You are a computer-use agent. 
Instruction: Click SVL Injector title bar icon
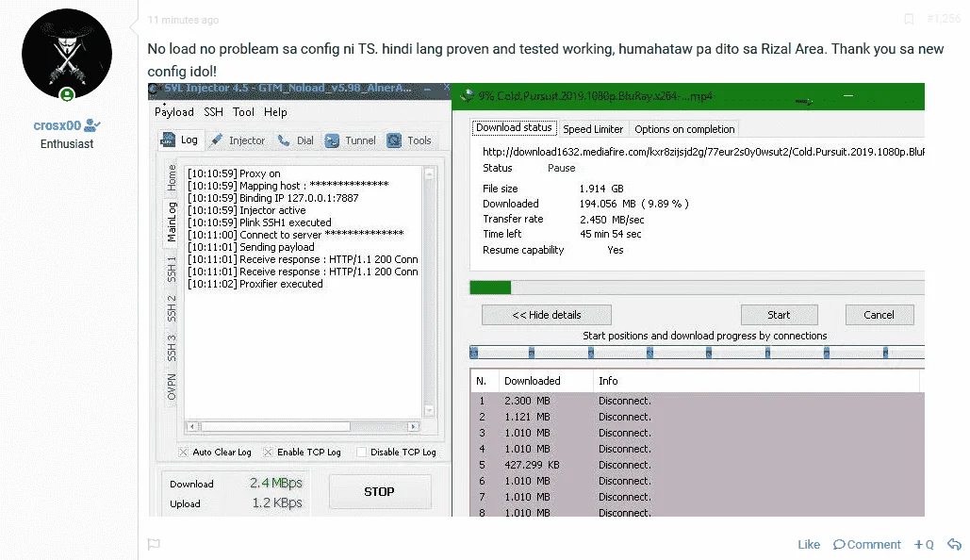155,89
